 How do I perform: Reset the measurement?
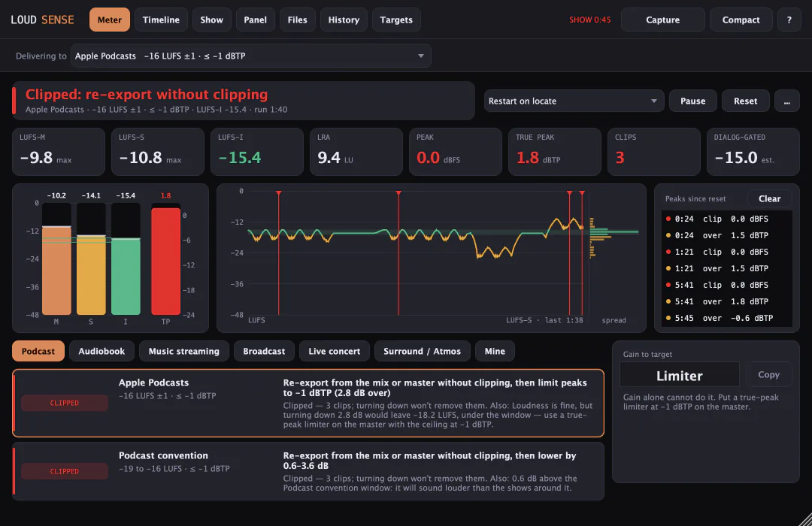(745, 101)
